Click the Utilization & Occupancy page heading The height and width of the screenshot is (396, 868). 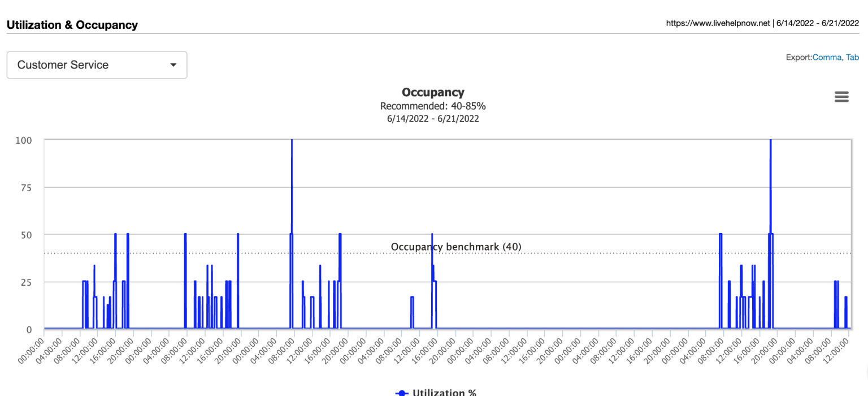coord(72,25)
